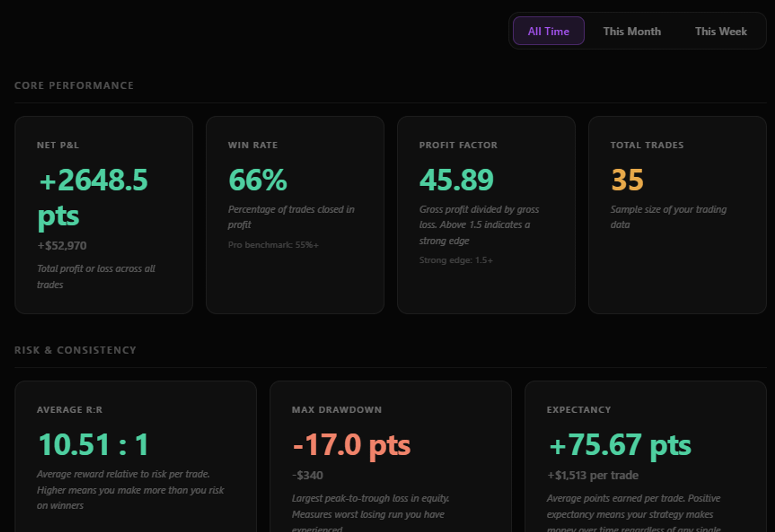775x532 pixels.
Task: Click the WIN RATE card label
Action: 253,145
